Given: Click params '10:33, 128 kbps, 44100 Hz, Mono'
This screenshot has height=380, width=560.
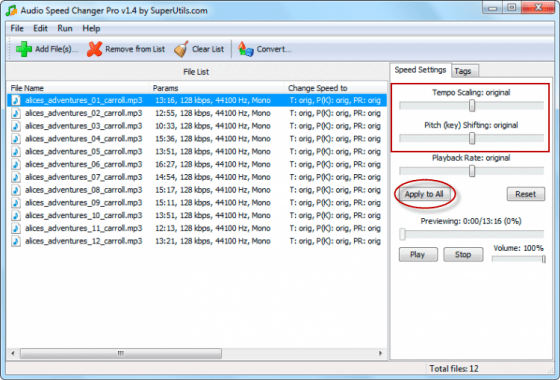Looking at the screenshot, I should 213,126.
